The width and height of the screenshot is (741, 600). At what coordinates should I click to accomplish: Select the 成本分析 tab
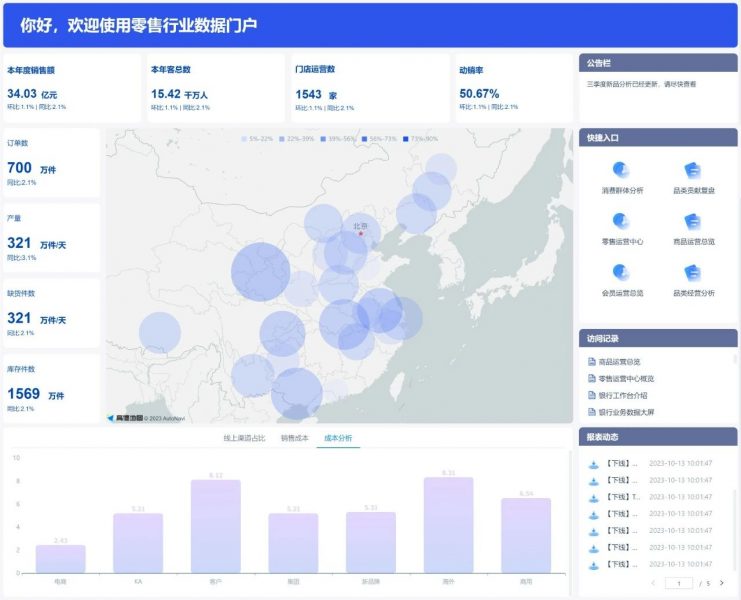click(x=338, y=438)
